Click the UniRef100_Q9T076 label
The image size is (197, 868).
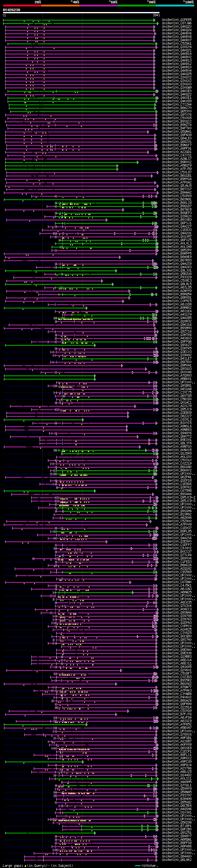click(x=177, y=115)
